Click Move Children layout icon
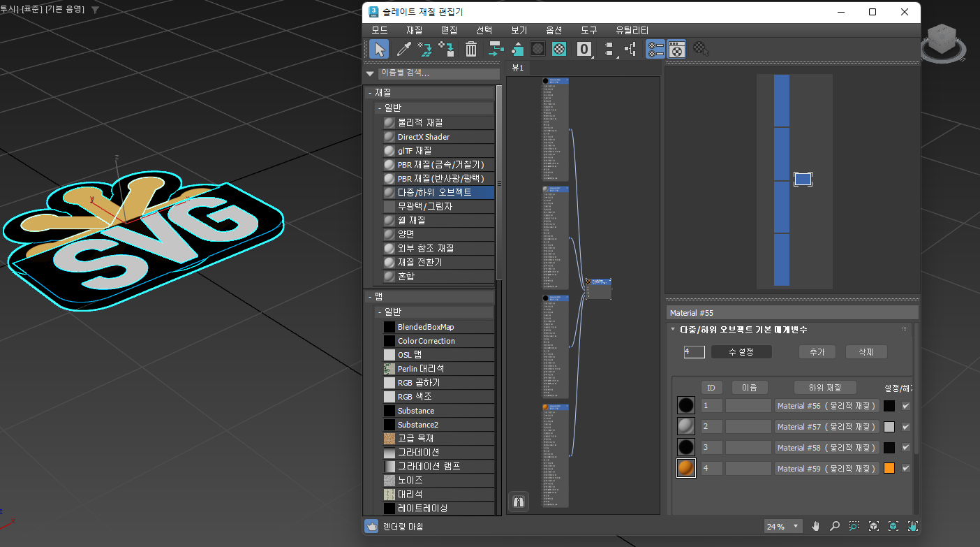The image size is (980, 547). point(496,49)
